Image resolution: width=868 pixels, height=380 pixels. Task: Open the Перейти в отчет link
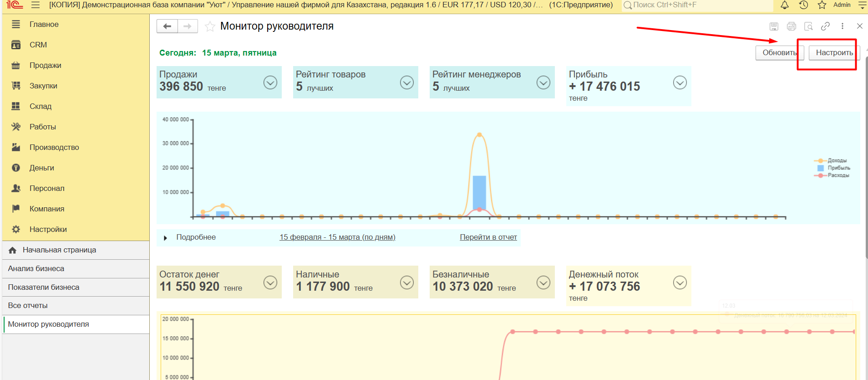coord(488,237)
